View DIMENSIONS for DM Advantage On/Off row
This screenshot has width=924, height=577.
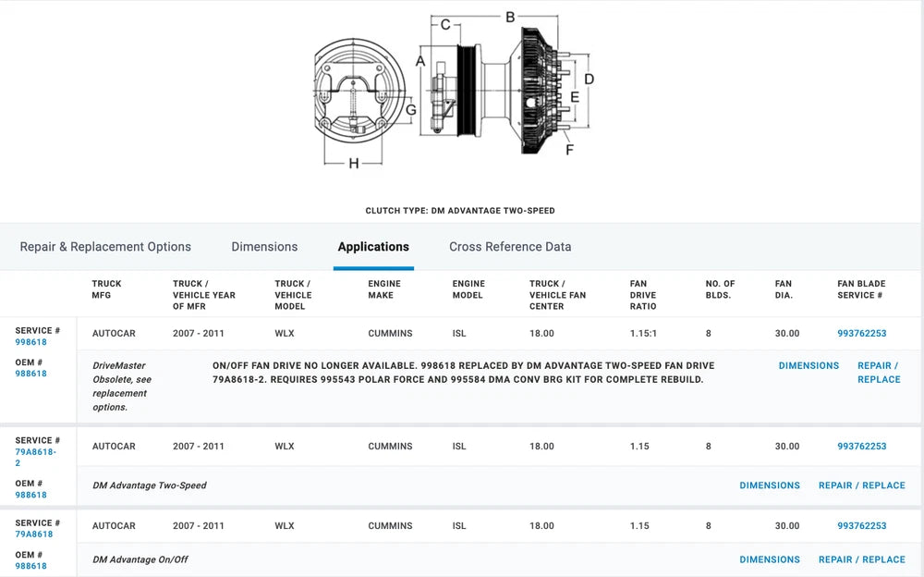[770, 559]
